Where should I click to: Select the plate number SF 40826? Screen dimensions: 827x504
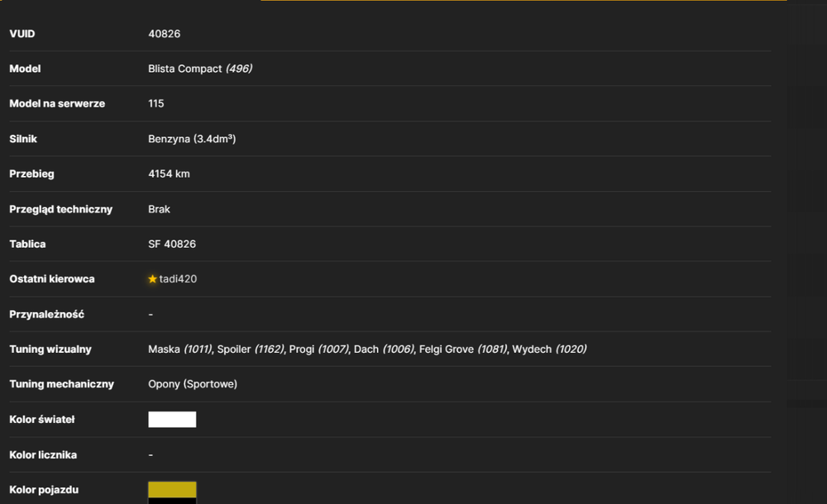point(172,244)
